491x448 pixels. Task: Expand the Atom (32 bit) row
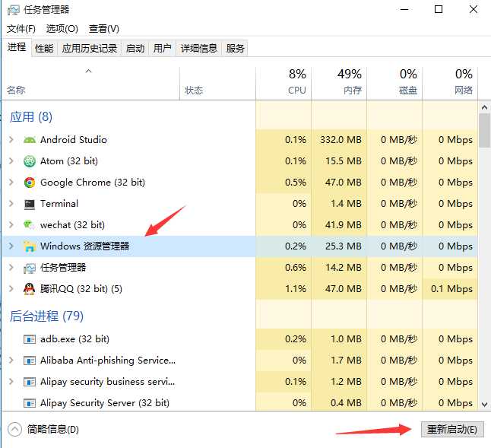tap(11, 160)
